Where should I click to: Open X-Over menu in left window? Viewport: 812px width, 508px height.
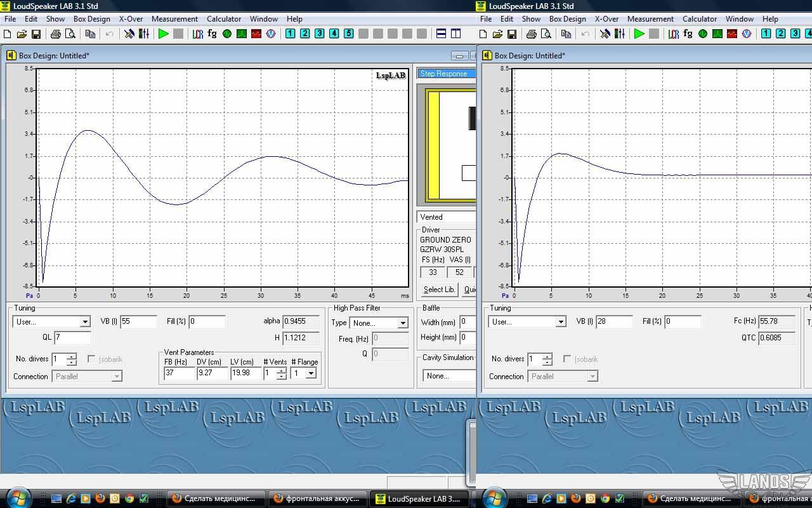tap(131, 19)
